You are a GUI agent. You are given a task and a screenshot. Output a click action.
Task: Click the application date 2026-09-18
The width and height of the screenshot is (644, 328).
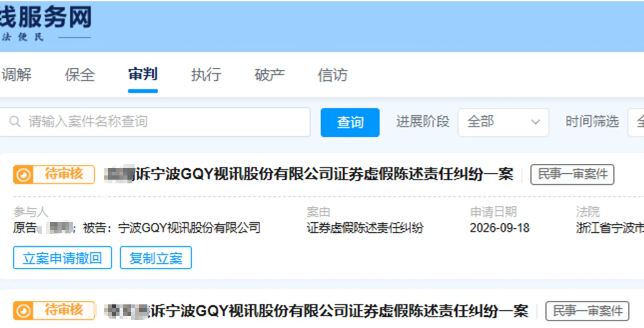pyautogui.click(x=500, y=228)
